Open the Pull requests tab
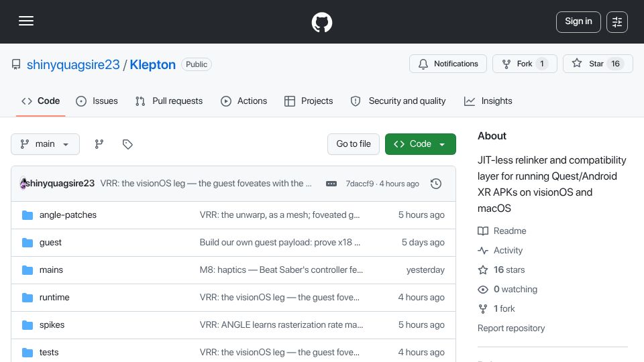The width and height of the screenshot is (644, 362). point(169,101)
